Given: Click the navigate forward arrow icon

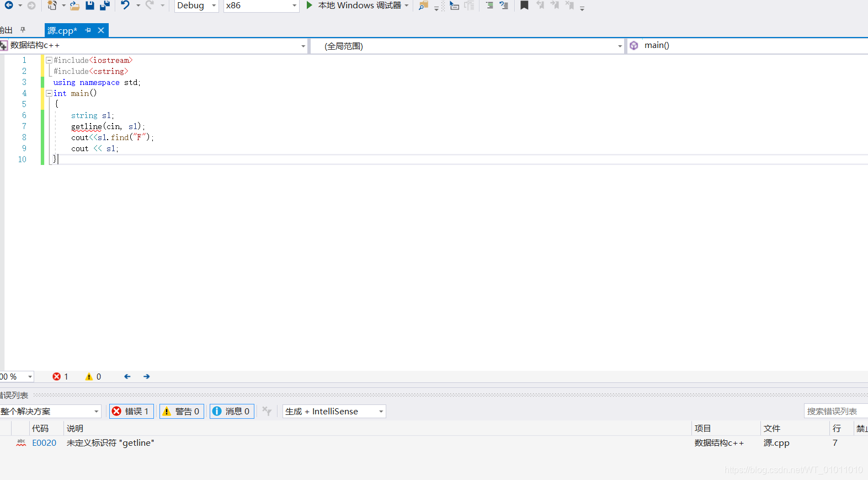Looking at the screenshot, I should click(31, 5).
